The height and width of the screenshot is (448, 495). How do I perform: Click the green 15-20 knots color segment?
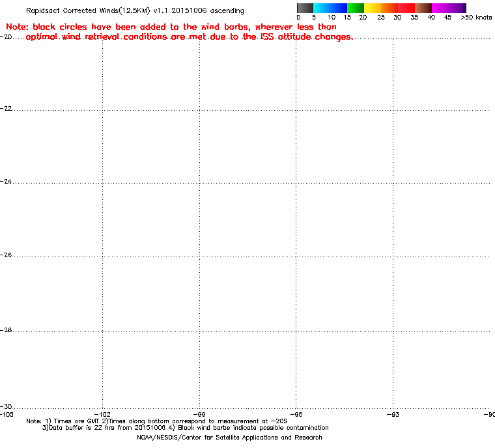pyautogui.click(x=356, y=8)
